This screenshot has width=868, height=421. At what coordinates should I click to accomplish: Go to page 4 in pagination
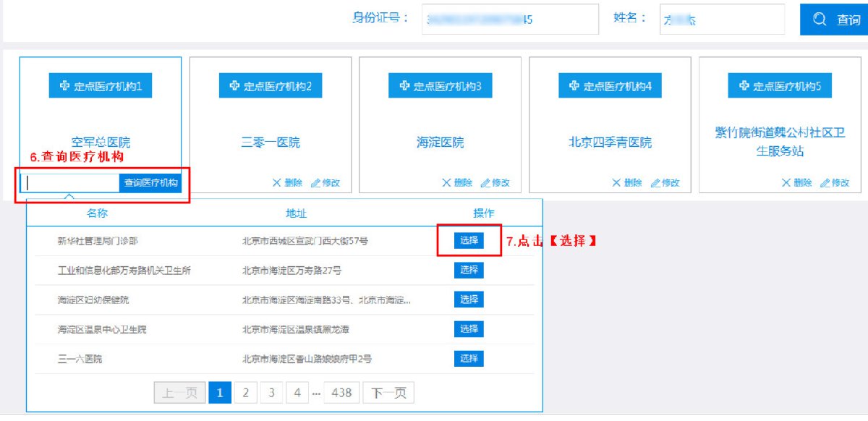[x=297, y=393]
